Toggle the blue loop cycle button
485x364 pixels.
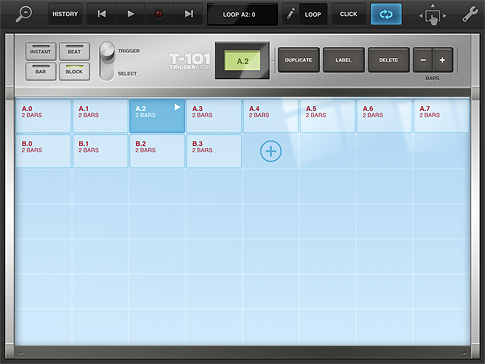click(386, 14)
